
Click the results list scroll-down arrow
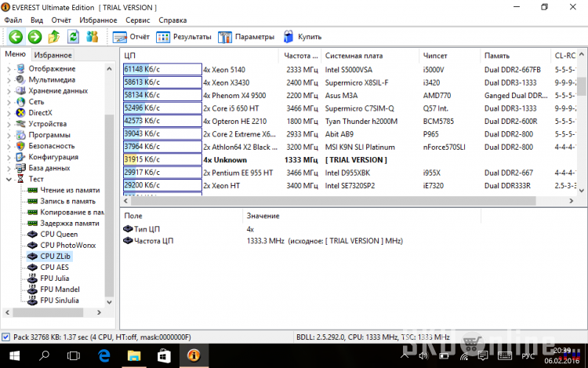point(582,191)
